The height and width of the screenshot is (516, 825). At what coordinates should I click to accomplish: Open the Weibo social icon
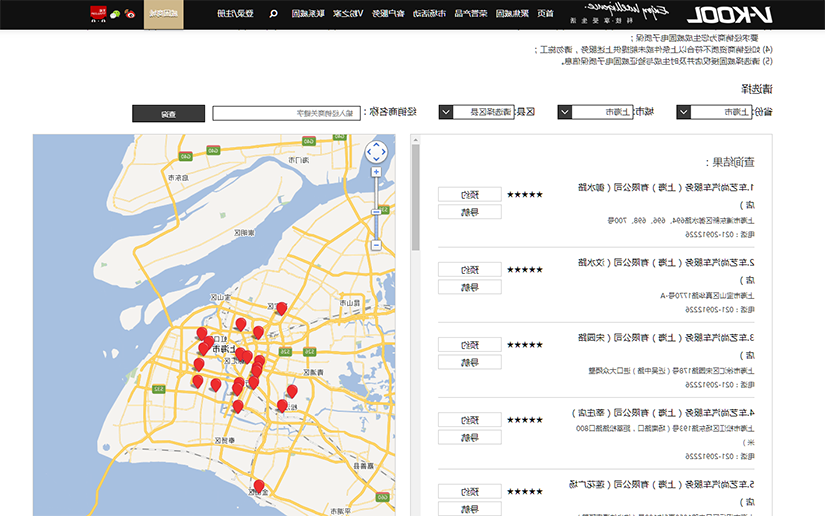point(129,14)
